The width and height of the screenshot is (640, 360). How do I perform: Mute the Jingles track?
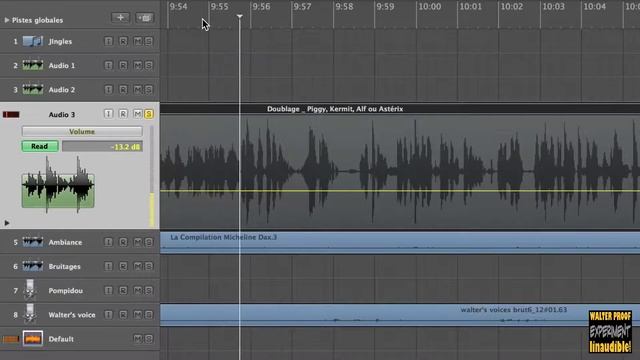pos(138,41)
